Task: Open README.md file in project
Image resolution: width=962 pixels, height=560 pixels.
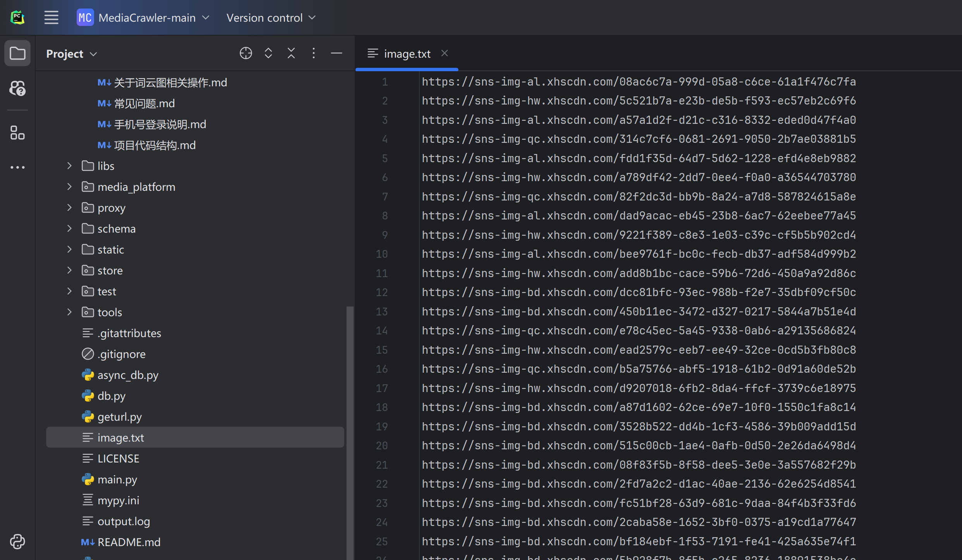Action: pyautogui.click(x=128, y=541)
